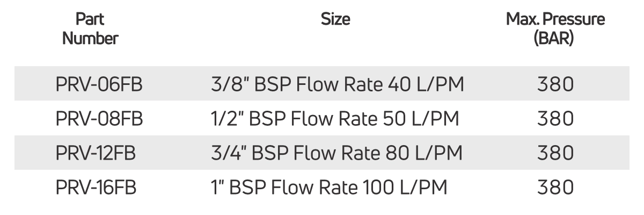The image size is (644, 215).
Task: Click the 380 pressure value for PRV-08FB
Action: (555, 119)
